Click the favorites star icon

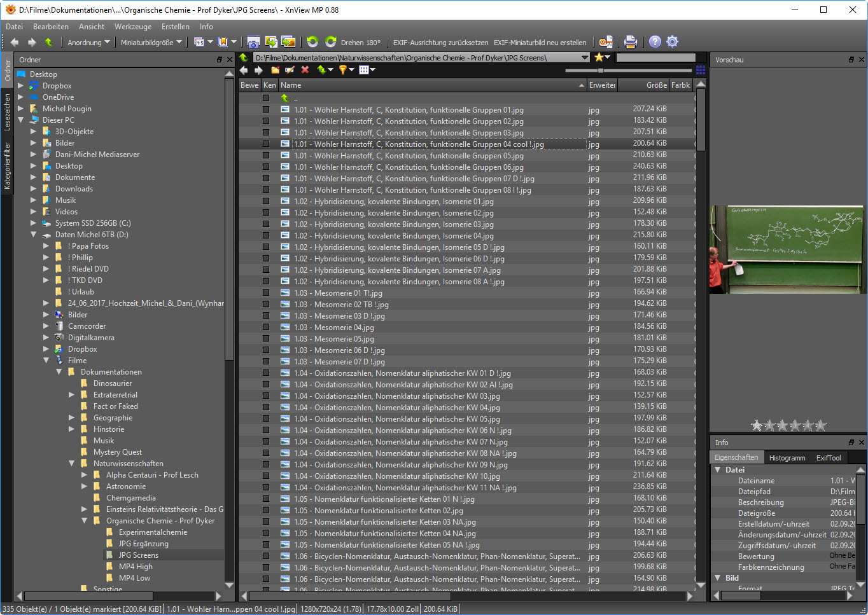(599, 57)
